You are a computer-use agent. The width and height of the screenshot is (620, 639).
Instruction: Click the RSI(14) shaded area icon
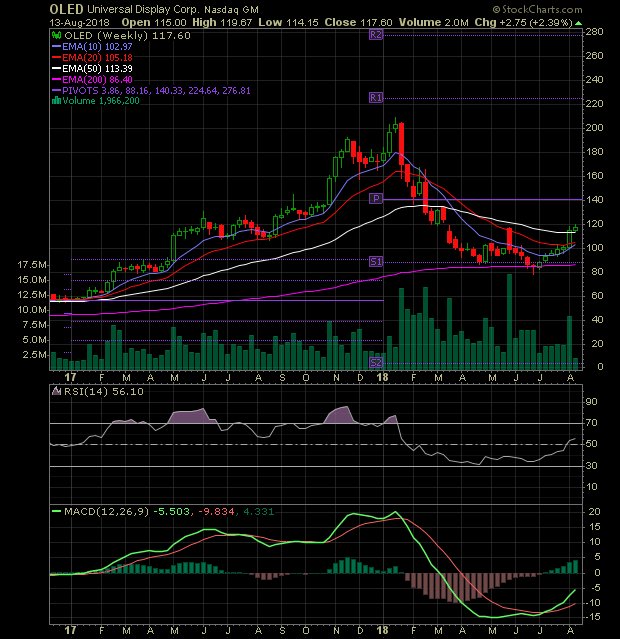coord(56,392)
